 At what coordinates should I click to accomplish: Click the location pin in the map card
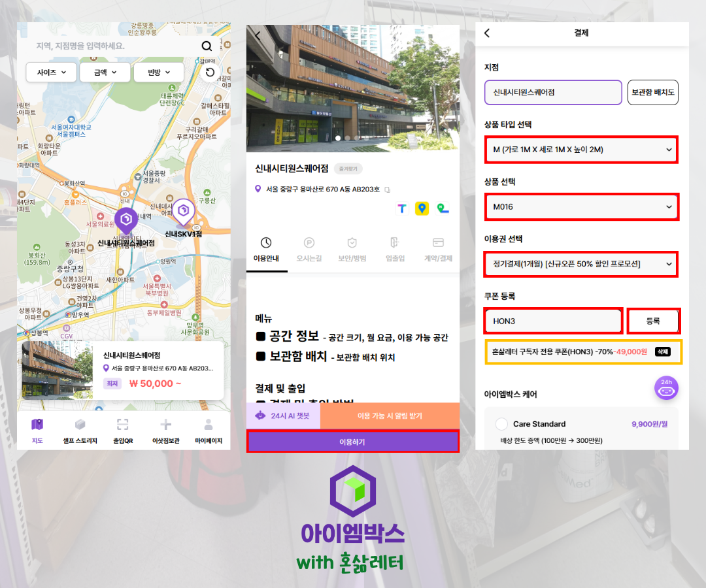[107, 368]
